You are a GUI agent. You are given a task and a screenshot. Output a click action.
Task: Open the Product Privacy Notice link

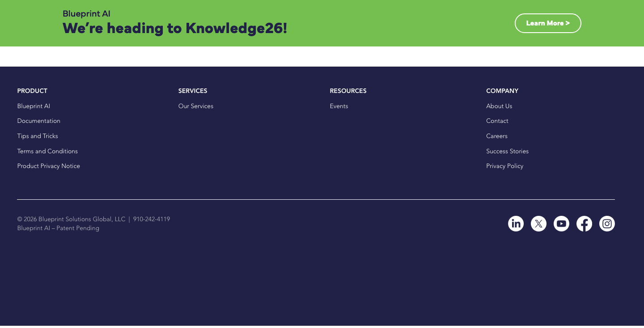click(x=48, y=166)
